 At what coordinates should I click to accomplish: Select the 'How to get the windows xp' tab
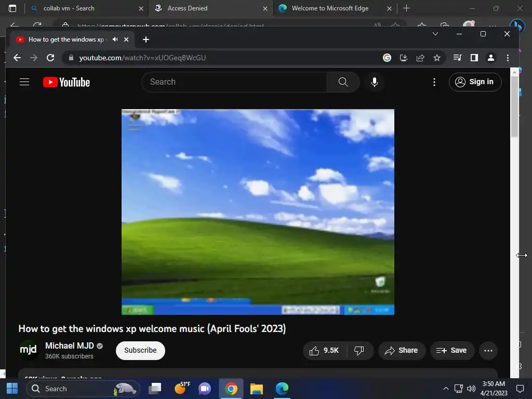(66, 39)
